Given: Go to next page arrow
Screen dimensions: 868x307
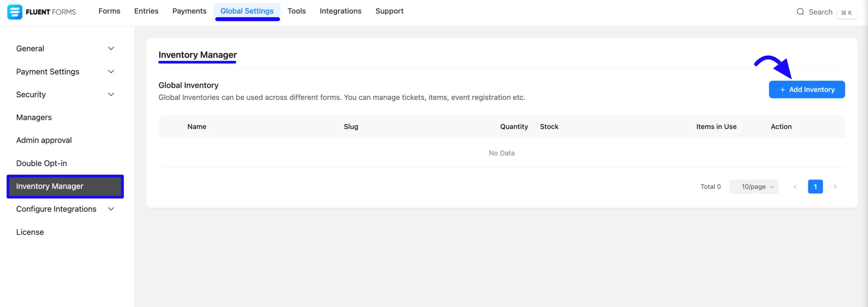Looking at the screenshot, I should point(835,187).
